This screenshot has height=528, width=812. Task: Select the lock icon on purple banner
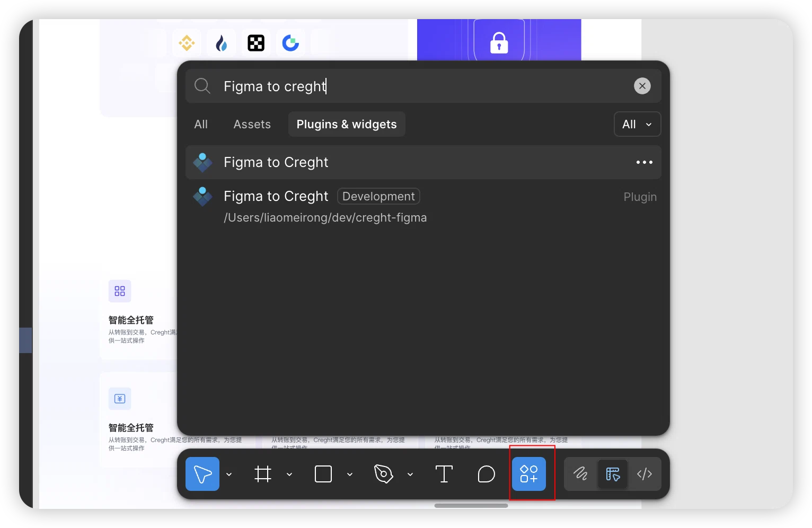coord(499,43)
